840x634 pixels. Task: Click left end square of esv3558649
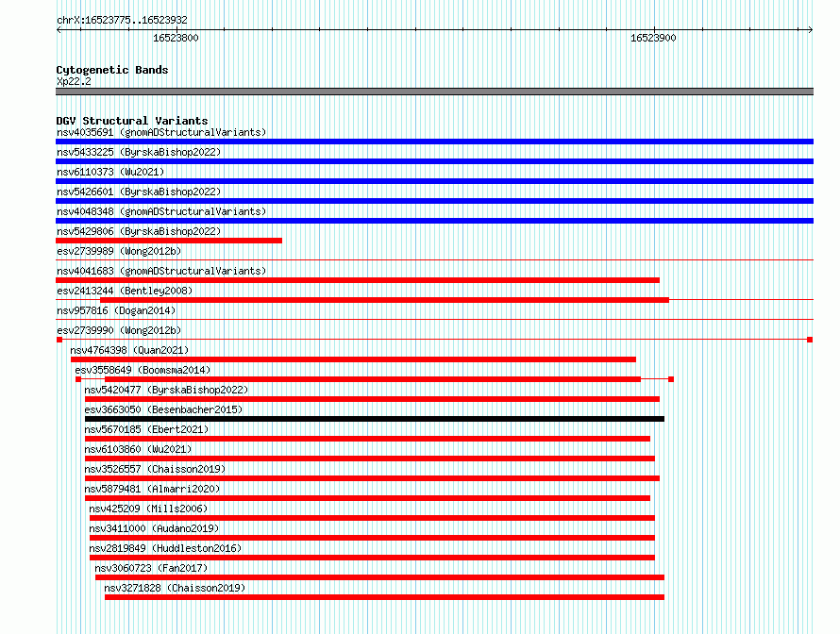coord(78,379)
